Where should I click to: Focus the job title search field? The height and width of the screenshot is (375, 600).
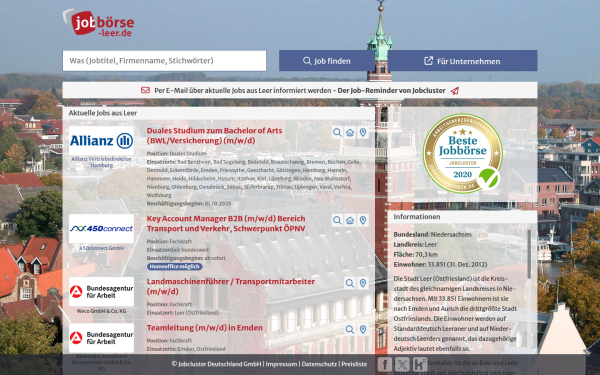pos(164,61)
